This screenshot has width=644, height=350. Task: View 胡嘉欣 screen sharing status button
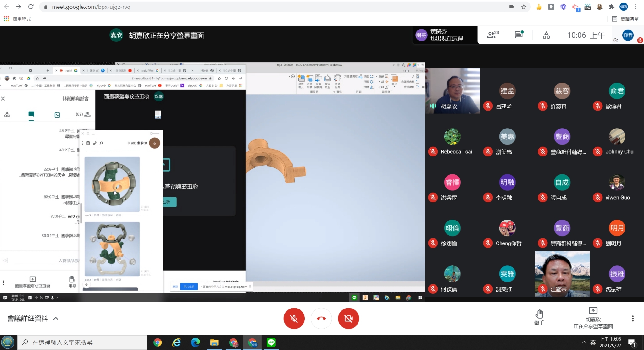[593, 318]
